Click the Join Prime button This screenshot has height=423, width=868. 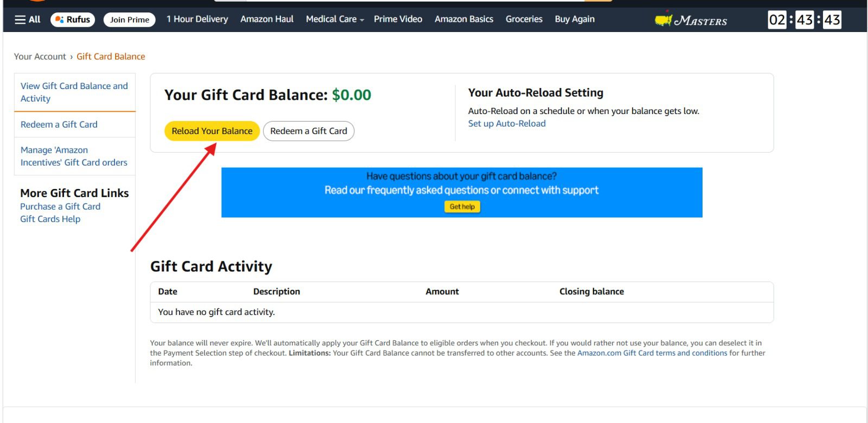point(129,19)
